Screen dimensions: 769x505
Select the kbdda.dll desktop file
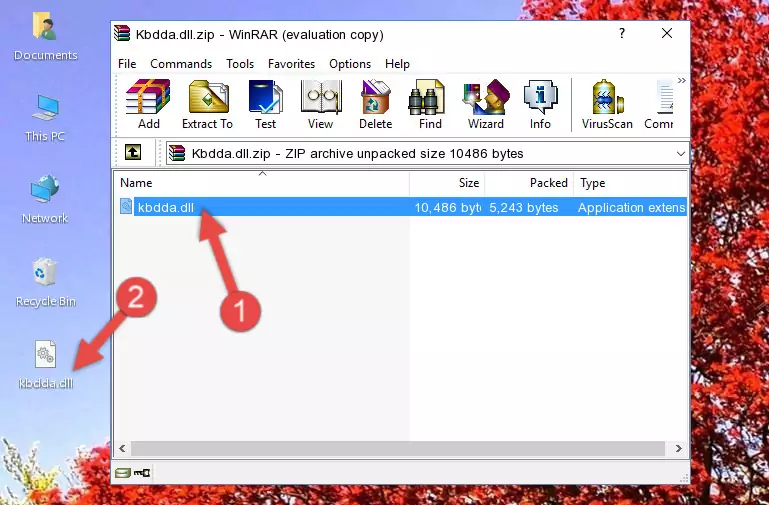[x=46, y=365]
